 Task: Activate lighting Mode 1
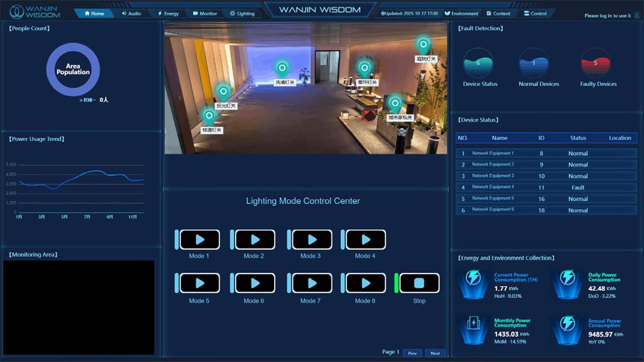(x=200, y=240)
